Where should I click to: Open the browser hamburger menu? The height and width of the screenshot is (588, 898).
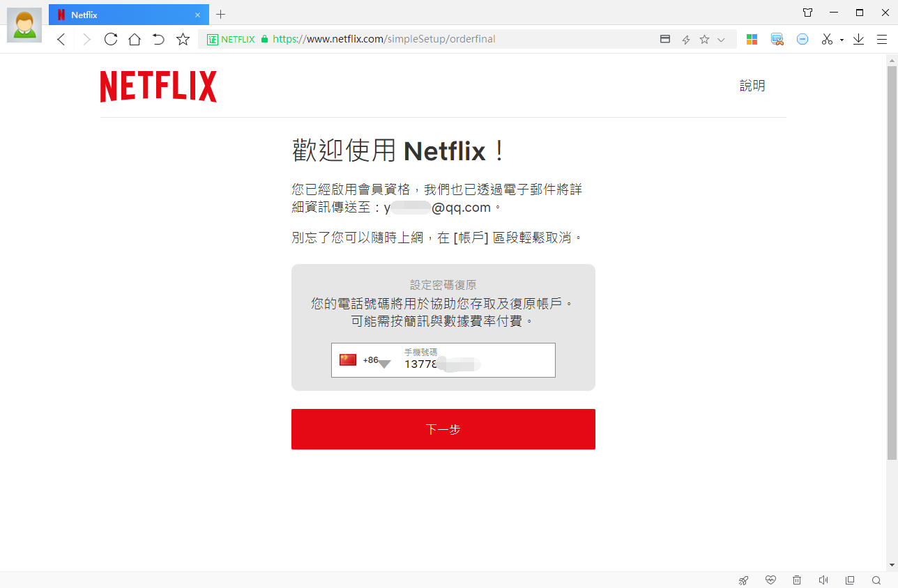click(882, 40)
